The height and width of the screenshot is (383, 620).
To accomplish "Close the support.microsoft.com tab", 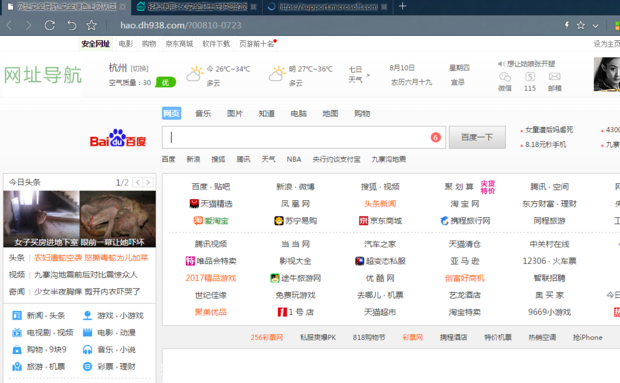I will [x=384, y=7].
